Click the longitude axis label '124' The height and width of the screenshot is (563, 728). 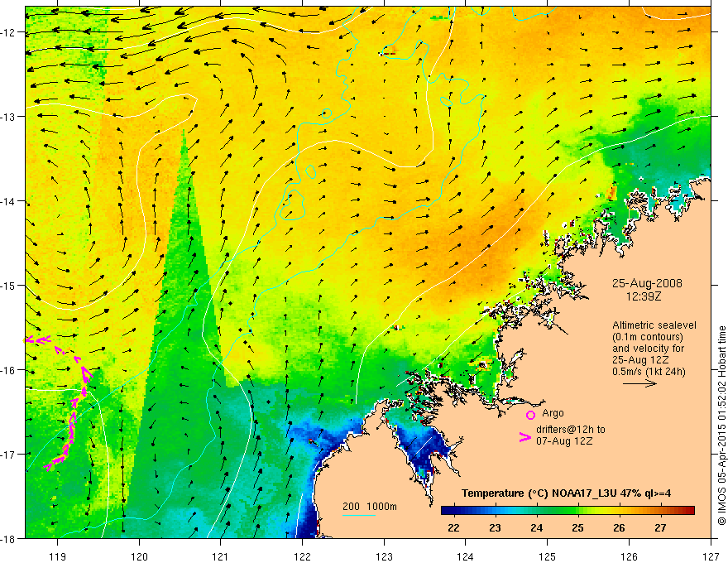466,556
